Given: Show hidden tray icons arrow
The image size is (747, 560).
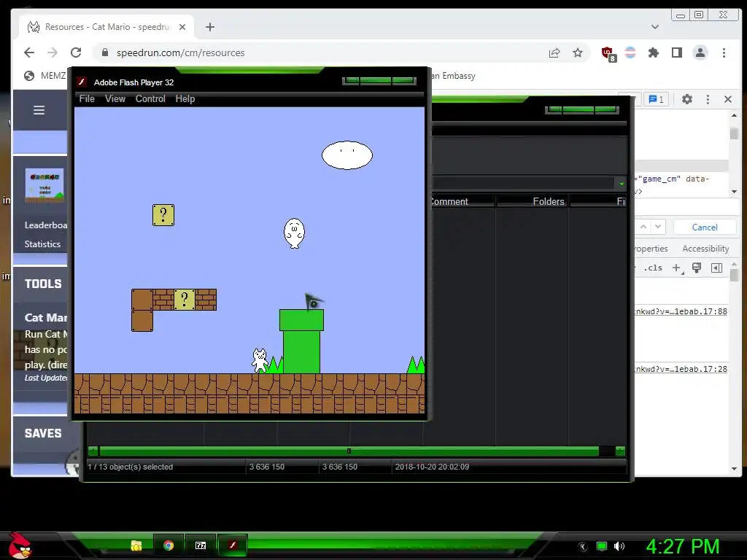Looking at the screenshot, I should tap(582, 546).
